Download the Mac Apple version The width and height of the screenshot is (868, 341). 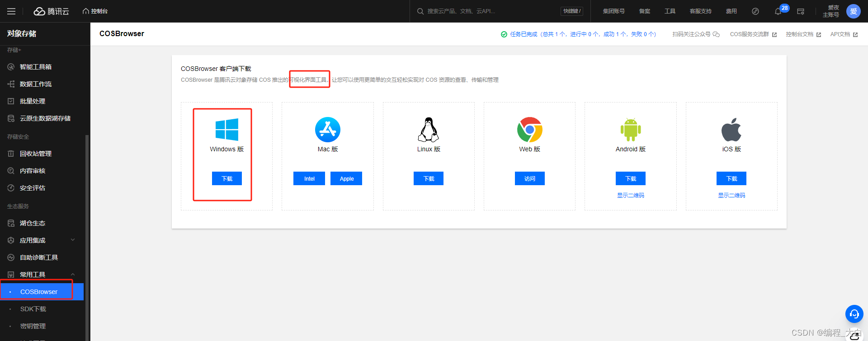(x=346, y=178)
